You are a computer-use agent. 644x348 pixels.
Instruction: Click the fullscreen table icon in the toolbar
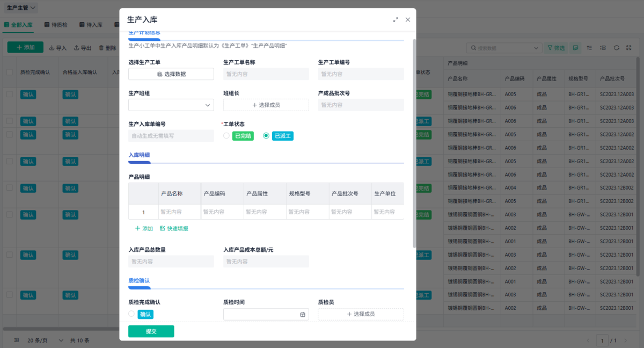[x=630, y=48]
